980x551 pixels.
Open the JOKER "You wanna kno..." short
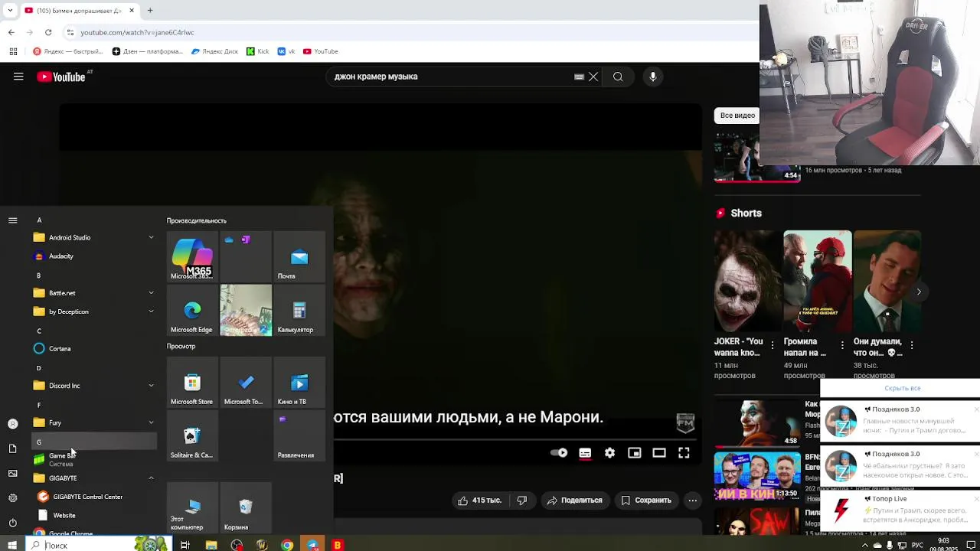click(748, 281)
